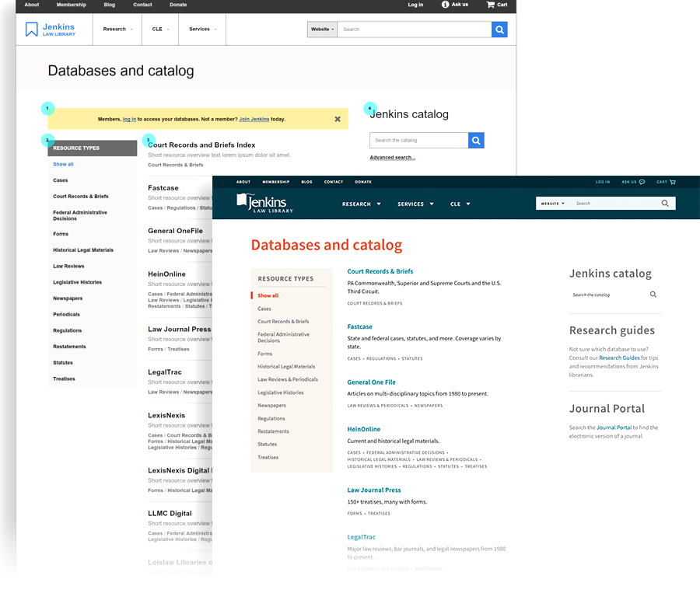Click the design mockup catalog search field

tap(609, 295)
